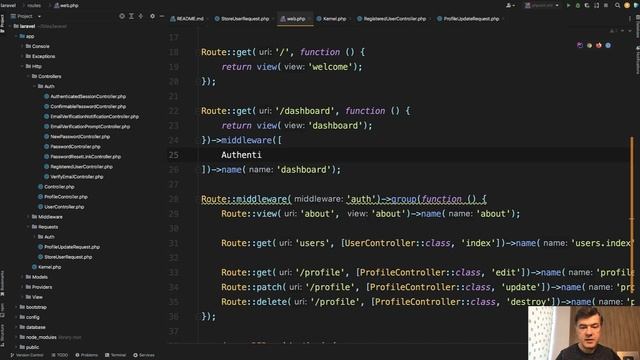Click the Project vertical sidebar tab
640x360 pixels.
(2, 23)
